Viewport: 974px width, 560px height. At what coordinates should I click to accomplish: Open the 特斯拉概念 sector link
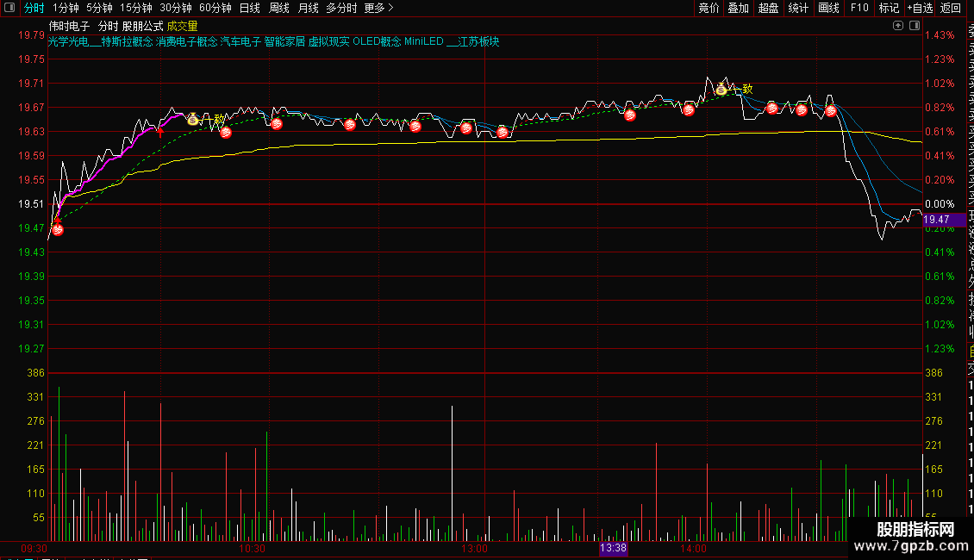pyautogui.click(x=127, y=41)
